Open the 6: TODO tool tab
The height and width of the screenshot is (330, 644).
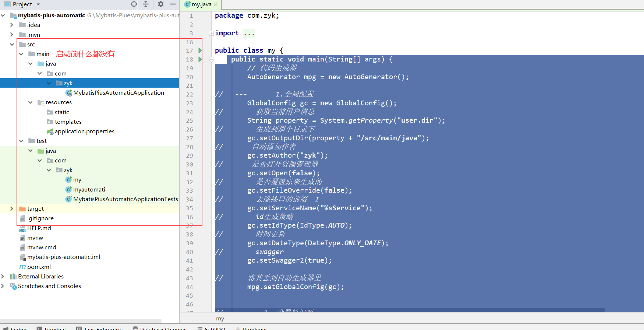pyautogui.click(x=212, y=328)
